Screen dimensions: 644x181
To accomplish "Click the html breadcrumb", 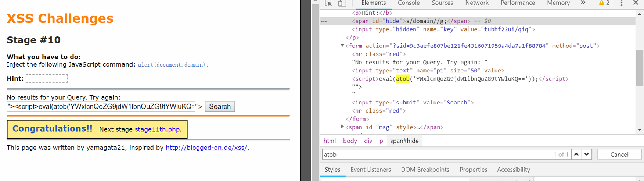I will pyautogui.click(x=330, y=141).
